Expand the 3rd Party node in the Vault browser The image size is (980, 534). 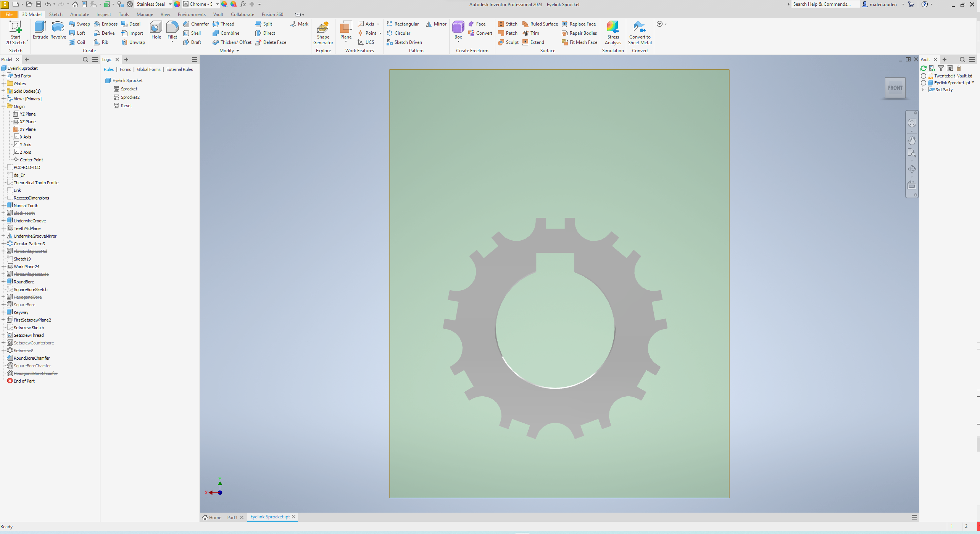click(924, 90)
